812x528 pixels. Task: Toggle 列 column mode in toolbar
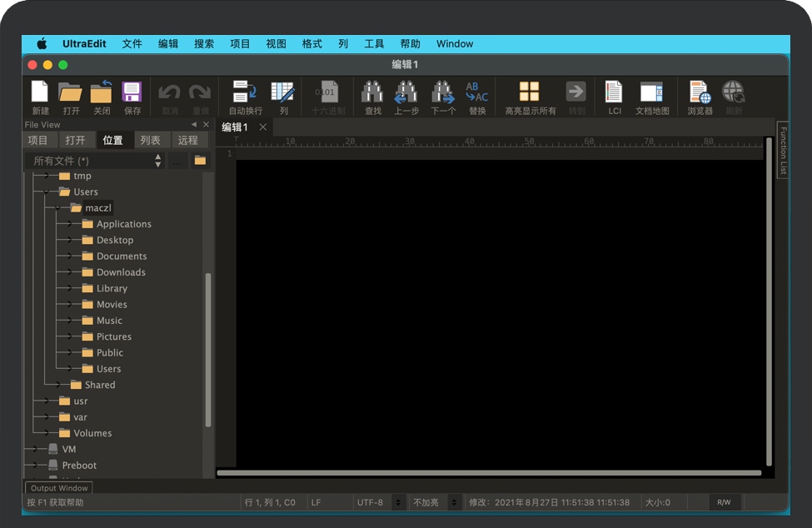click(x=283, y=92)
